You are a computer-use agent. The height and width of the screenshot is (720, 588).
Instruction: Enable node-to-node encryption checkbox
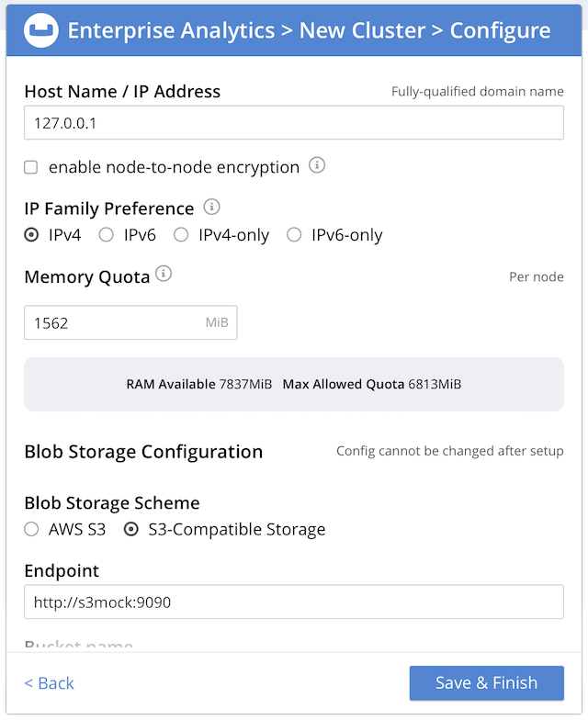pos(31,167)
